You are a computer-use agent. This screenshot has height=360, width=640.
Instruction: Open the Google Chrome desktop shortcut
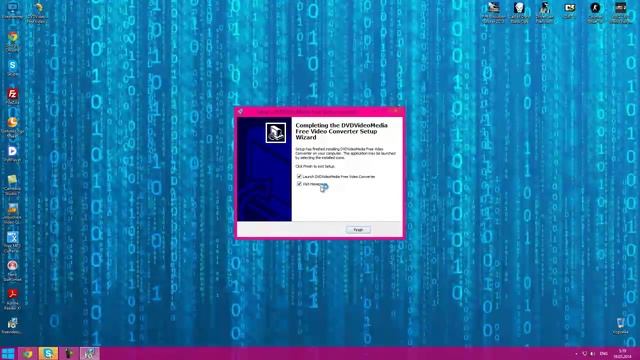pos(13,40)
